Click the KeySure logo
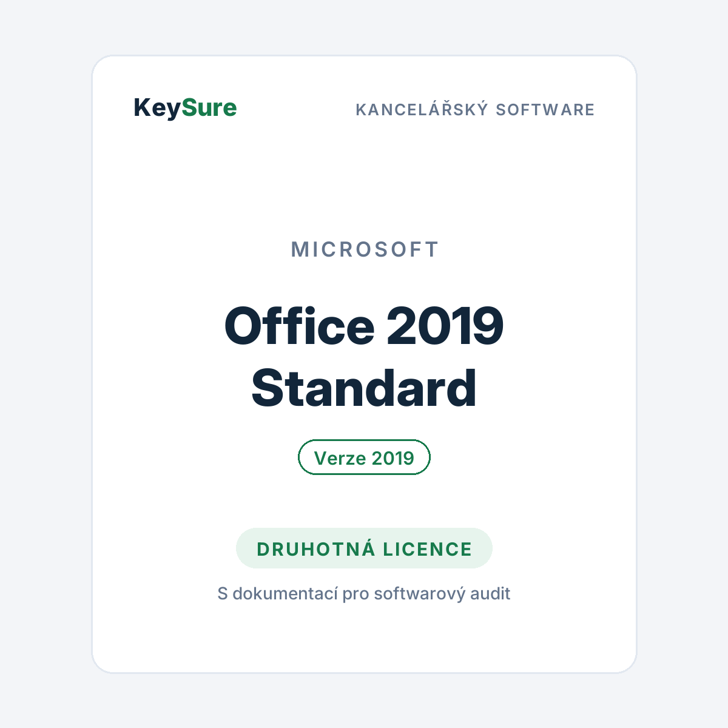The image size is (728, 728). click(x=185, y=108)
